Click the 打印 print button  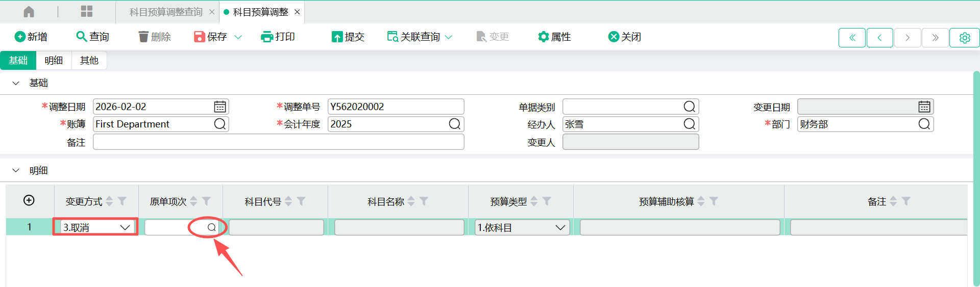278,37
